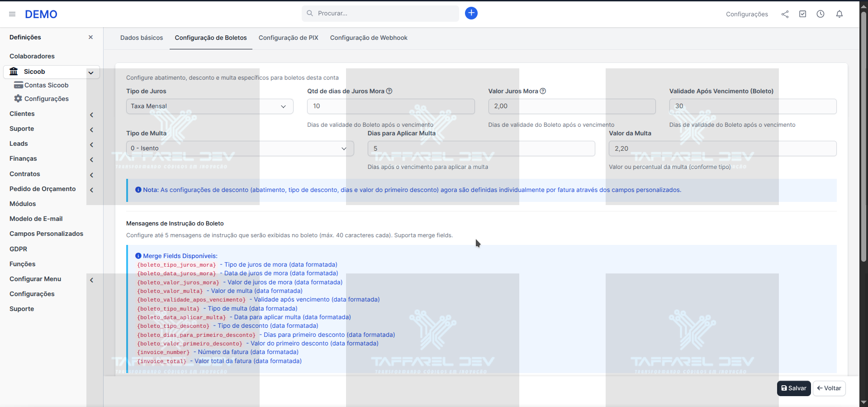Open the tasks checkmark icon
868x407 pixels.
802,14
